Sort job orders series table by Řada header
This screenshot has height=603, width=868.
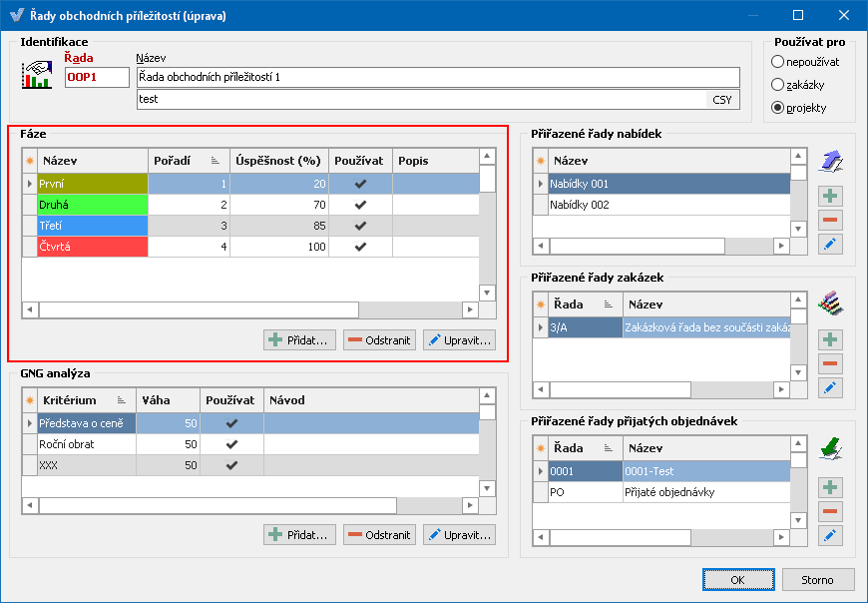pos(586,304)
